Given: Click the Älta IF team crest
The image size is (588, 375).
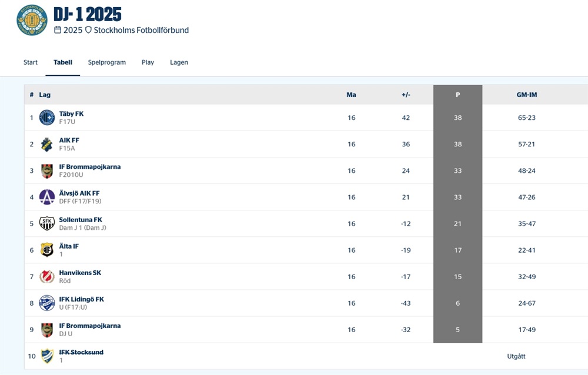Looking at the screenshot, I should [47, 250].
